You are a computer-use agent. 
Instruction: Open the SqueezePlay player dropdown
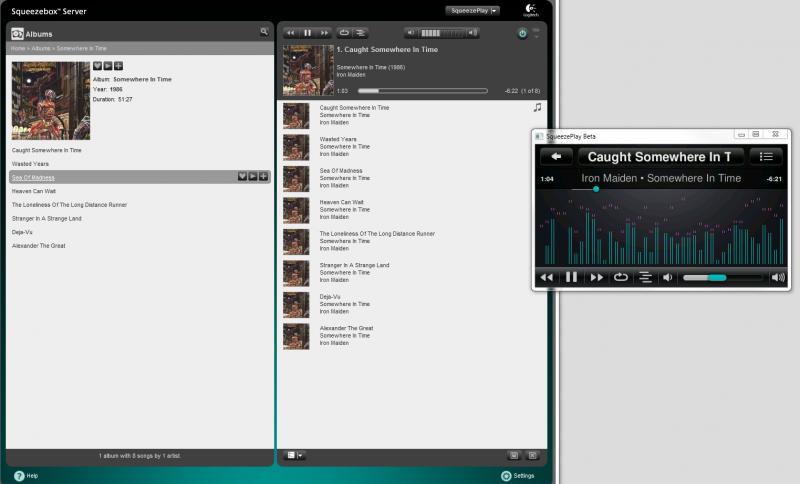click(x=472, y=10)
